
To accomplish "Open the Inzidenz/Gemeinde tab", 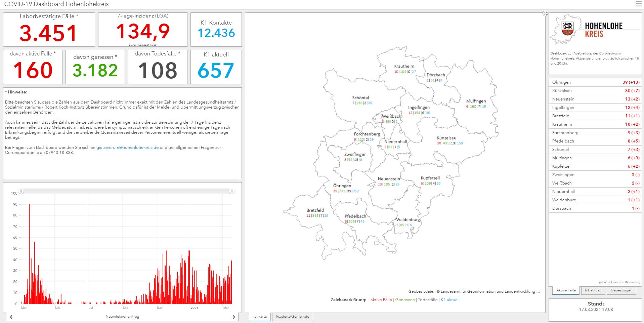I will (x=292, y=317).
